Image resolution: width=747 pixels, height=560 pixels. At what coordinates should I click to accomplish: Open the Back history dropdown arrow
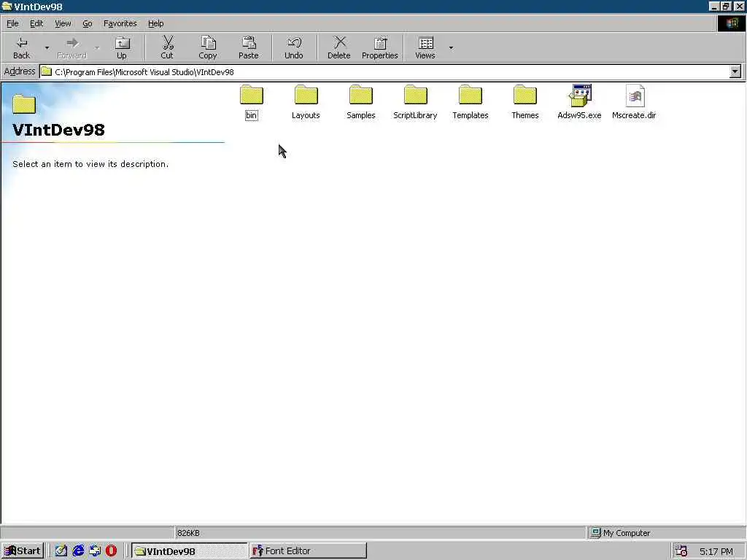point(47,47)
